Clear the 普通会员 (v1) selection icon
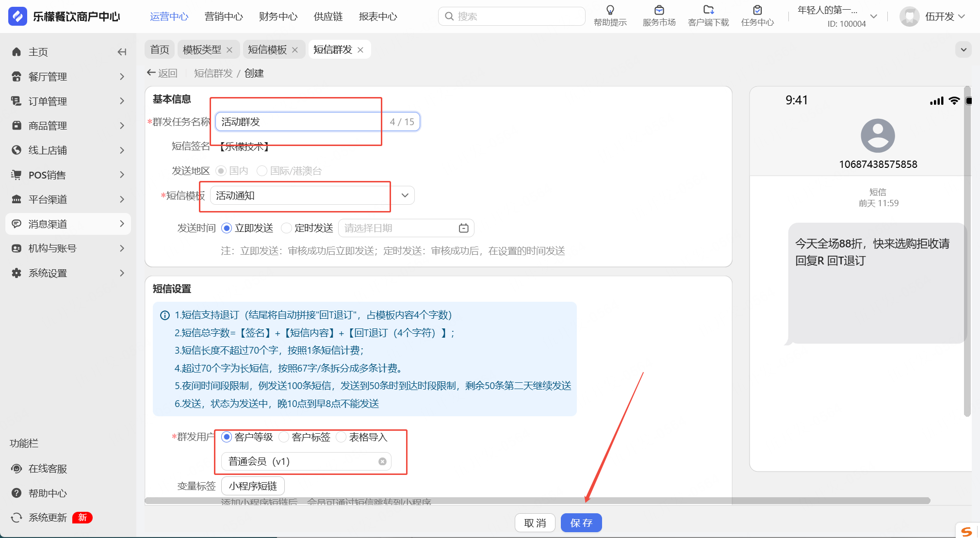The image size is (980, 538). coord(382,461)
